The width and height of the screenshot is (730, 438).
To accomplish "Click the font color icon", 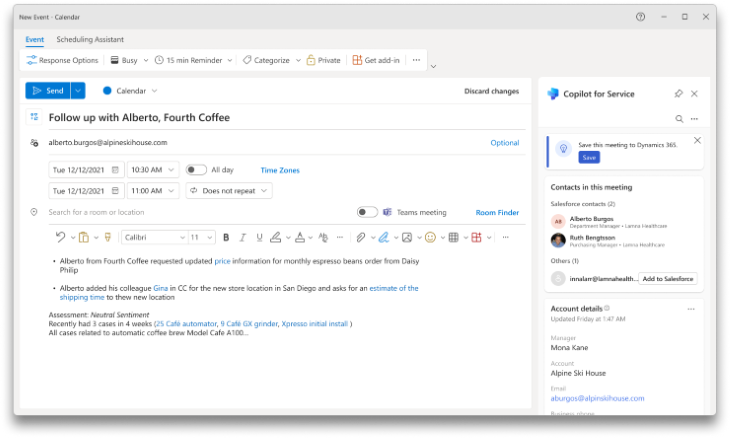I will coord(300,237).
